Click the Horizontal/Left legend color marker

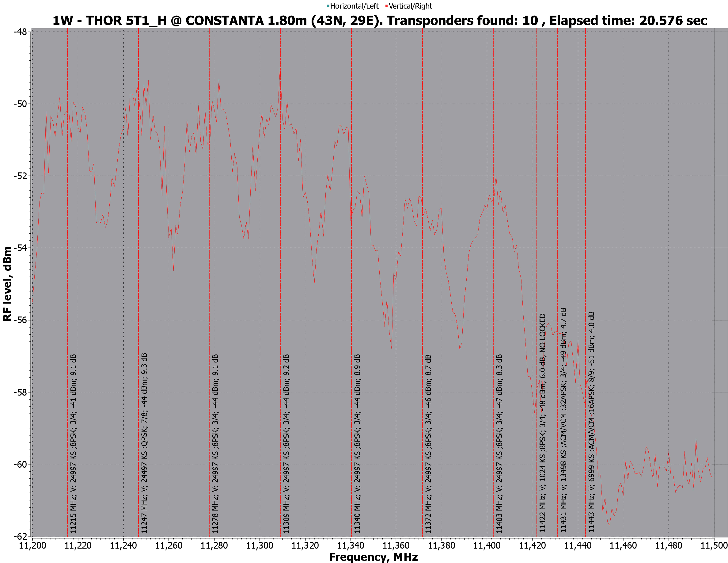coord(328,6)
